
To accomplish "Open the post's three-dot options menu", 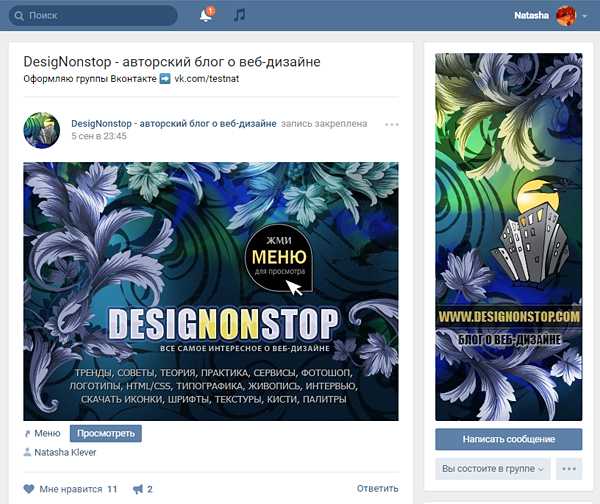I will click(x=392, y=124).
